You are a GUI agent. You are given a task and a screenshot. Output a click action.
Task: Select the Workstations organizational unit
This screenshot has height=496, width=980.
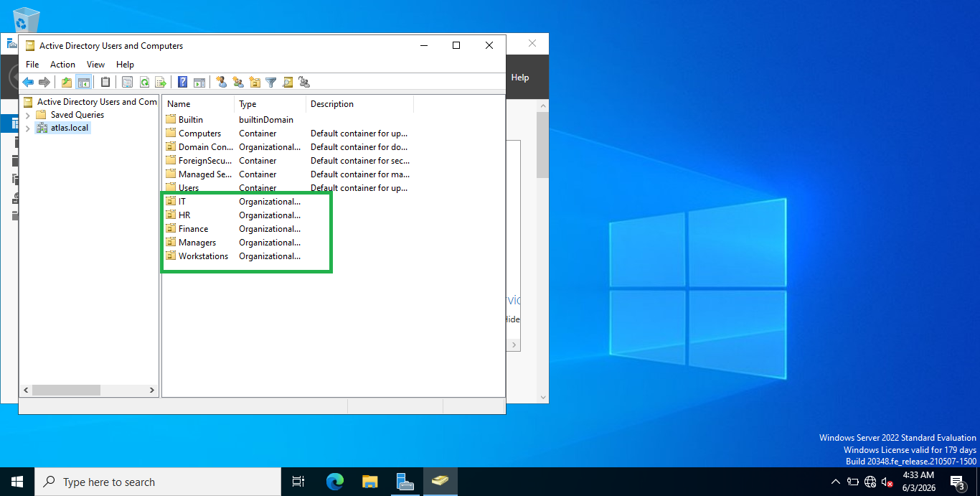click(203, 256)
